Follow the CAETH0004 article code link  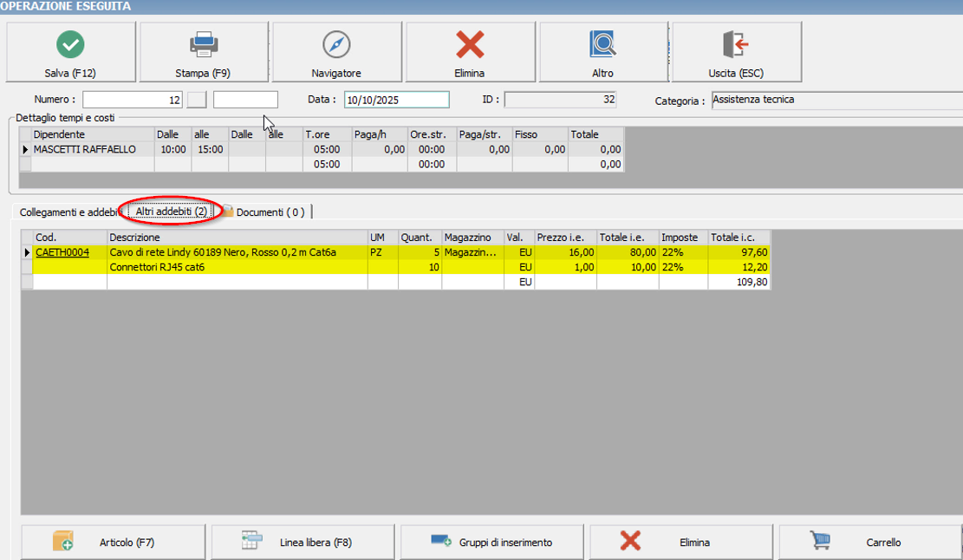(x=62, y=252)
